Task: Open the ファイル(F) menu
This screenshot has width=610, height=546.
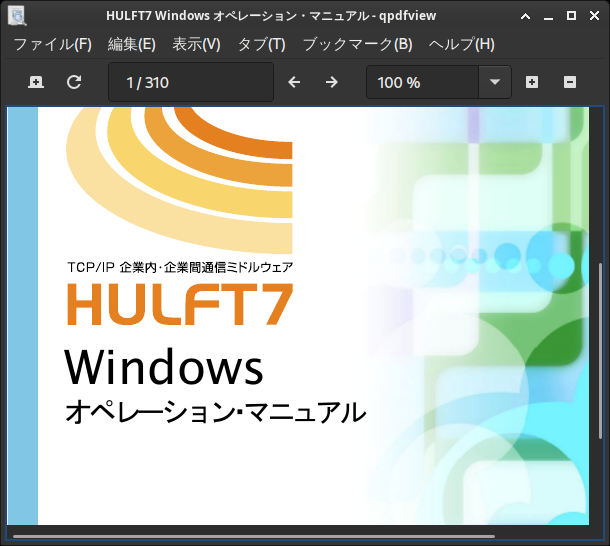Action: [x=53, y=44]
